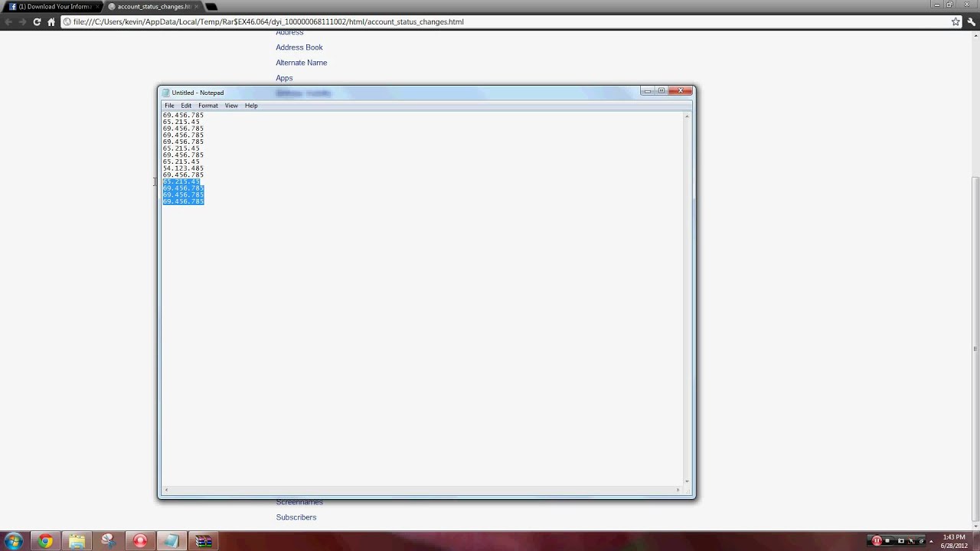Click the Notepad horizontal scroll left arrow
This screenshot has width=980, height=551.
click(x=166, y=490)
